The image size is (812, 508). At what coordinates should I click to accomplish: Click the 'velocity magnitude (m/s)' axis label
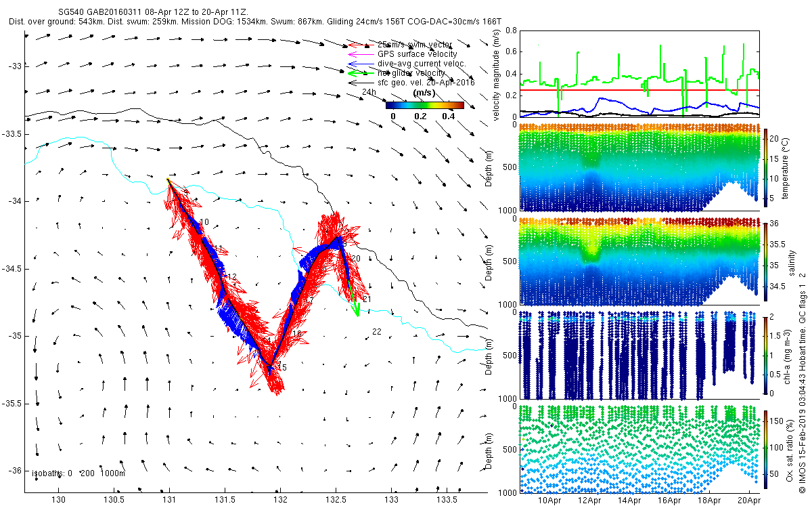[x=497, y=75]
